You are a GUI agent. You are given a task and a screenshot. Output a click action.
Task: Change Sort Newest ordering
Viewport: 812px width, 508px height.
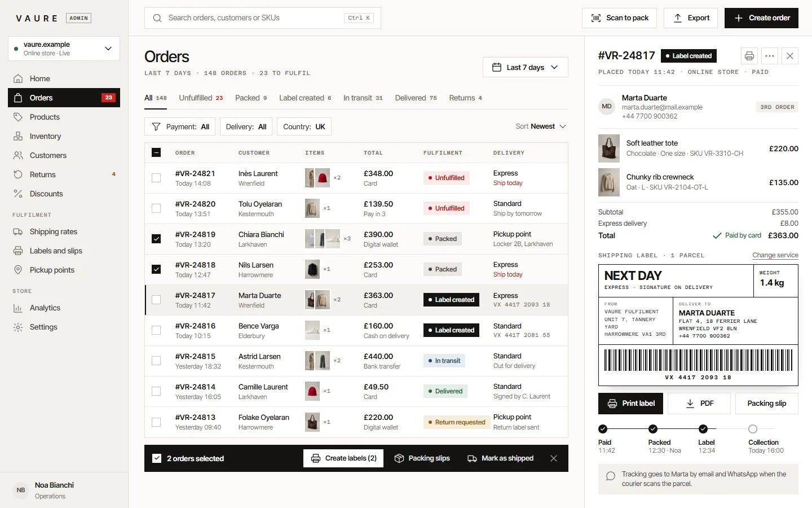click(x=541, y=126)
